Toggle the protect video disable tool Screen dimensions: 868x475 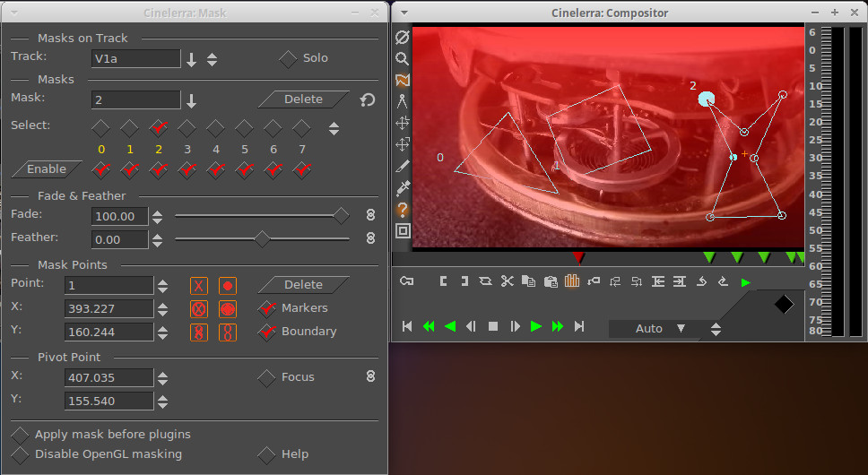403,37
